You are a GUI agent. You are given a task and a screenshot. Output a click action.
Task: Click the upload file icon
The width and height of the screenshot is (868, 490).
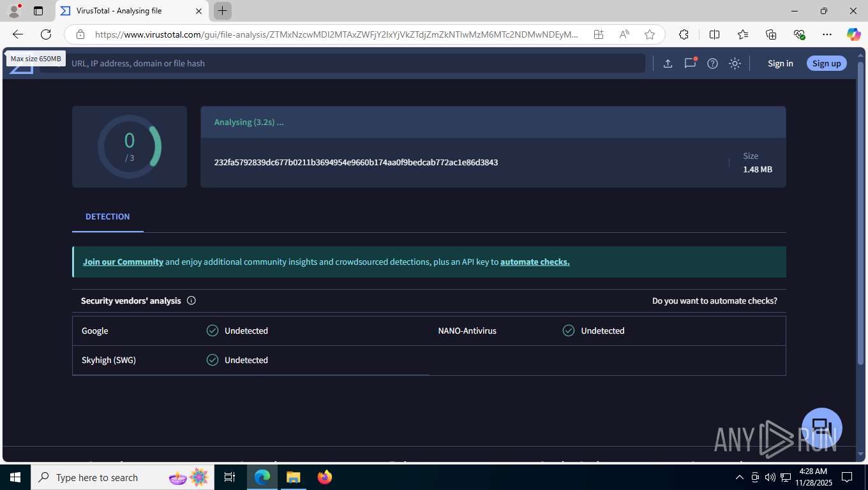click(x=668, y=63)
